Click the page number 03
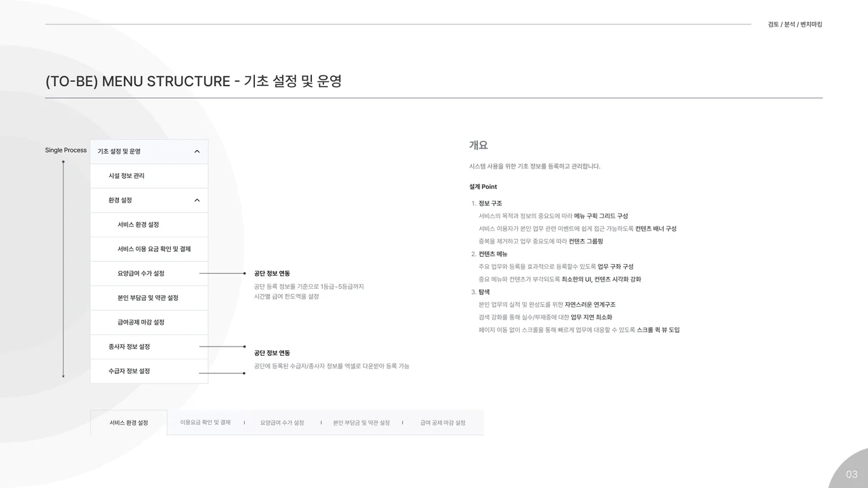 [x=852, y=475]
